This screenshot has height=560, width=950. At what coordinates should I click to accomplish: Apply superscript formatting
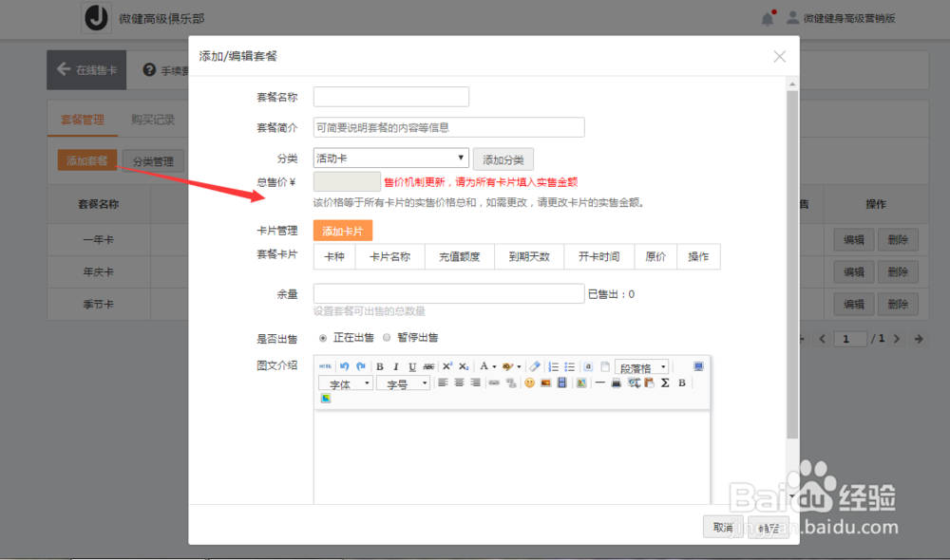click(447, 366)
